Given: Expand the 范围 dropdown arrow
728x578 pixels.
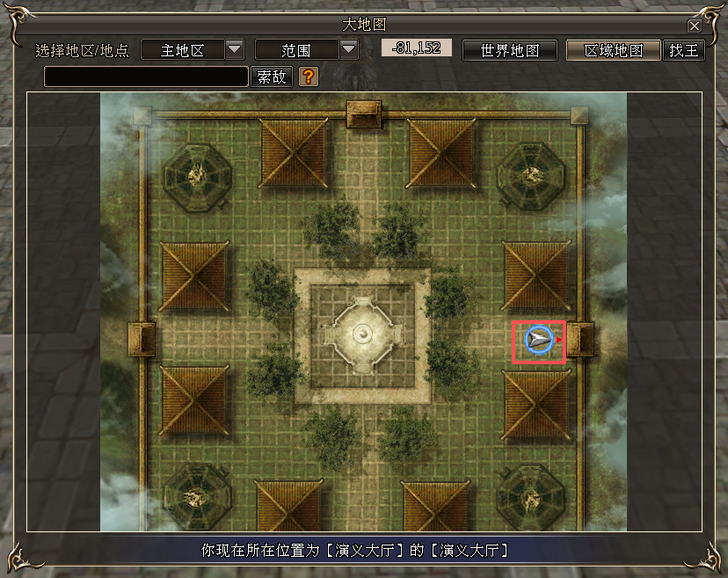Looking at the screenshot, I should pos(349,49).
